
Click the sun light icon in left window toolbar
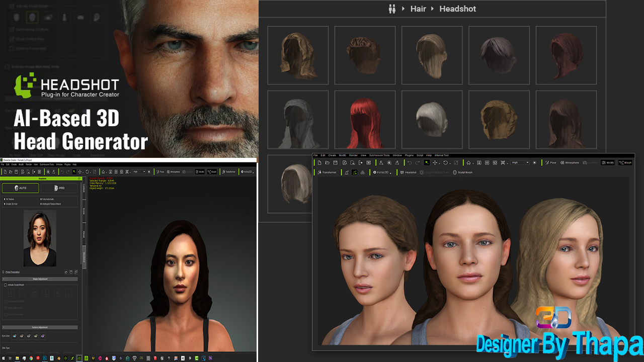149,171
